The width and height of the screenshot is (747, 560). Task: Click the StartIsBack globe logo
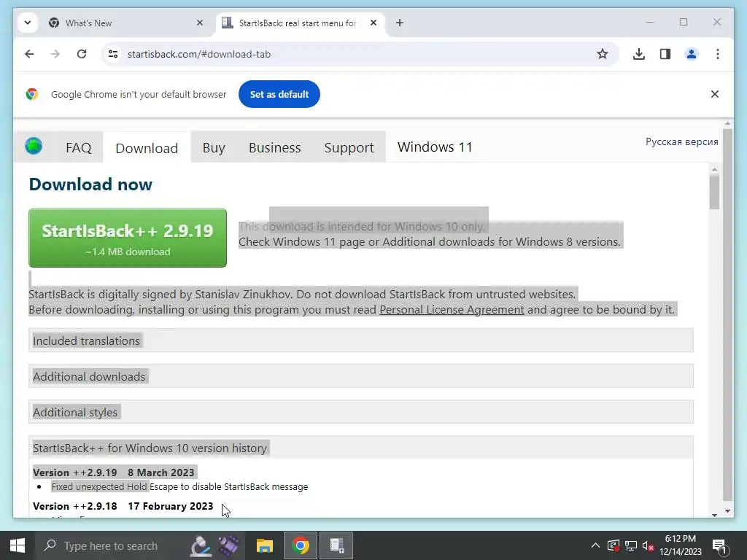[34, 146]
